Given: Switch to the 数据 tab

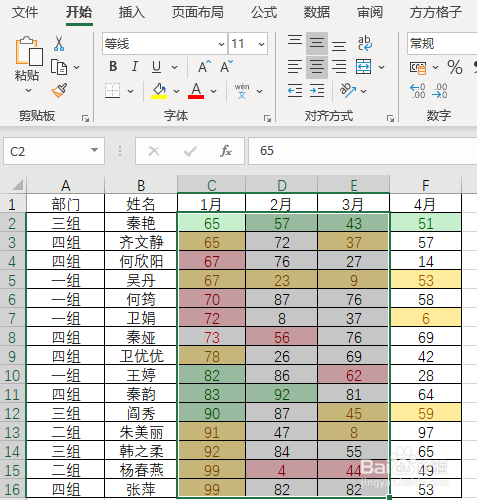Looking at the screenshot, I should pos(317,12).
